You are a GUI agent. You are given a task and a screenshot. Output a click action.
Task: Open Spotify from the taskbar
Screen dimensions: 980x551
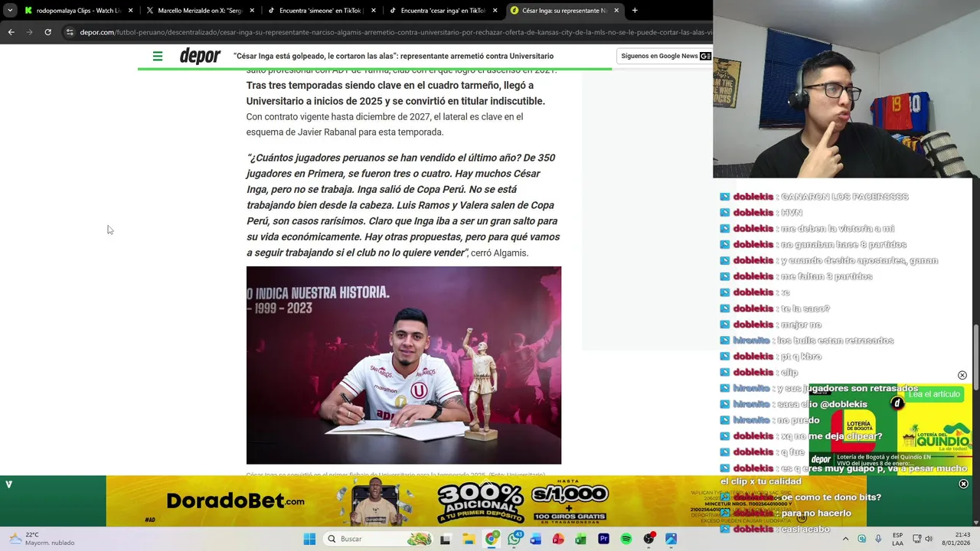coord(626,539)
